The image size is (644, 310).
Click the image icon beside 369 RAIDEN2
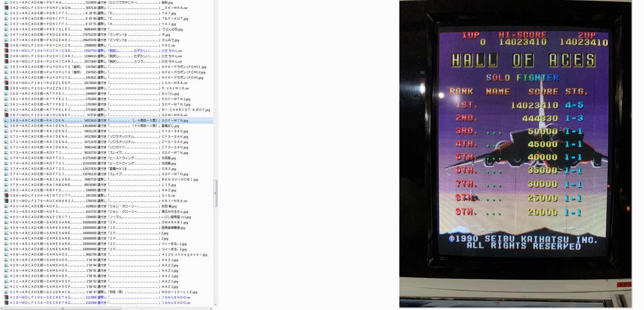click(6, 126)
